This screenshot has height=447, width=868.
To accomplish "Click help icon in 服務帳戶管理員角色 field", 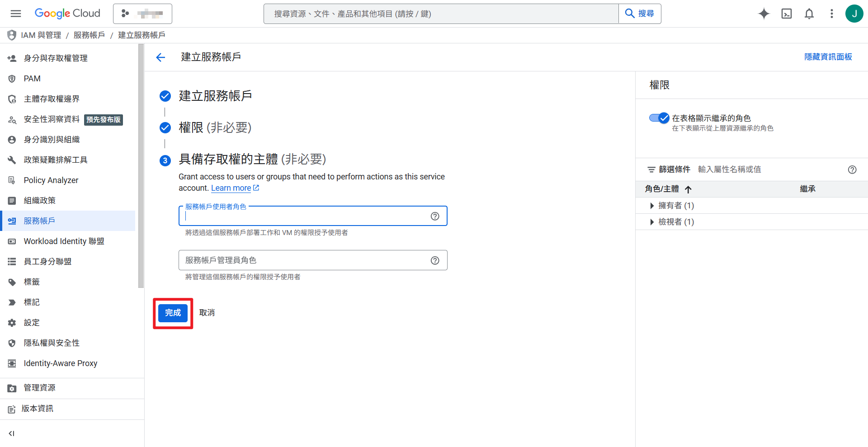I will coord(435,260).
